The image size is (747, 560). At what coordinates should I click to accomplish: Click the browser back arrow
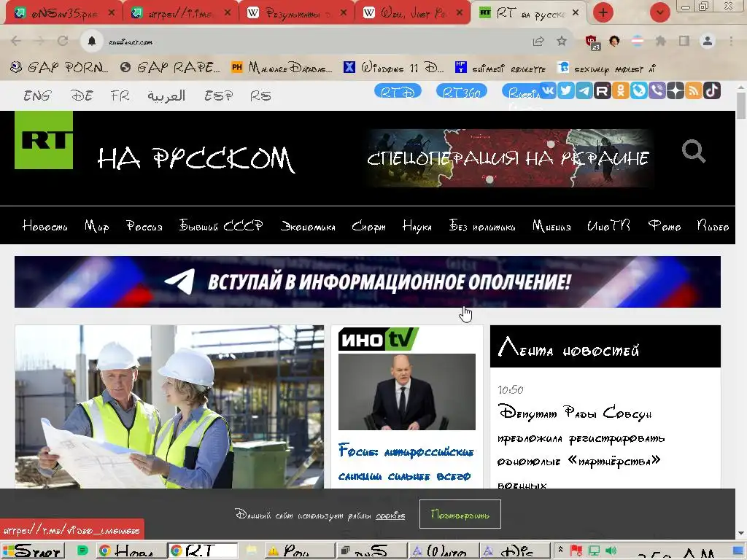[16, 42]
